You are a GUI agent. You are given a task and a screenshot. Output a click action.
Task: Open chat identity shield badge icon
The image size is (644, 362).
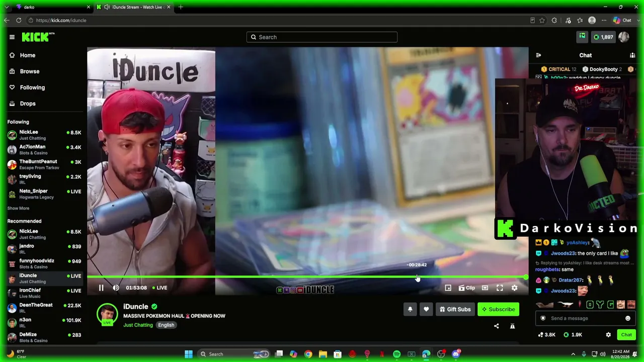pos(543,318)
